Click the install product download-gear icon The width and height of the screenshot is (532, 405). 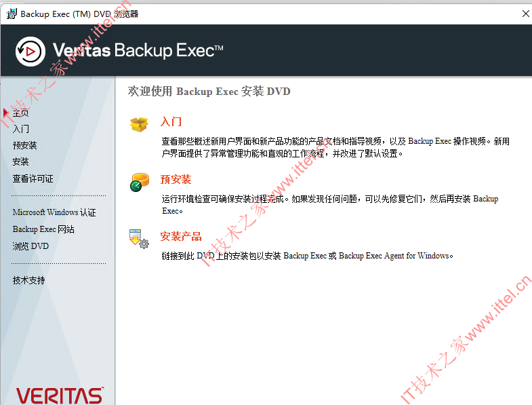pyautogui.click(x=139, y=239)
